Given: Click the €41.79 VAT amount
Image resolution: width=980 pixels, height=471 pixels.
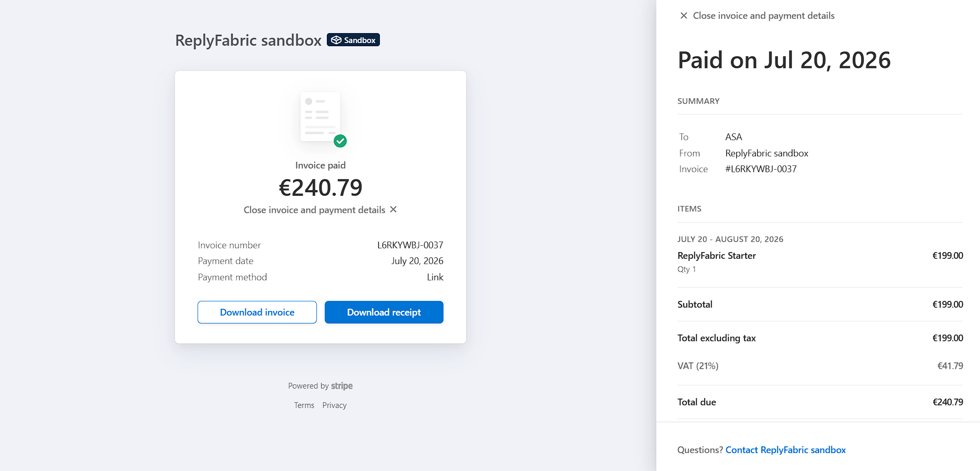Looking at the screenshot, I should tap(950, 366).
